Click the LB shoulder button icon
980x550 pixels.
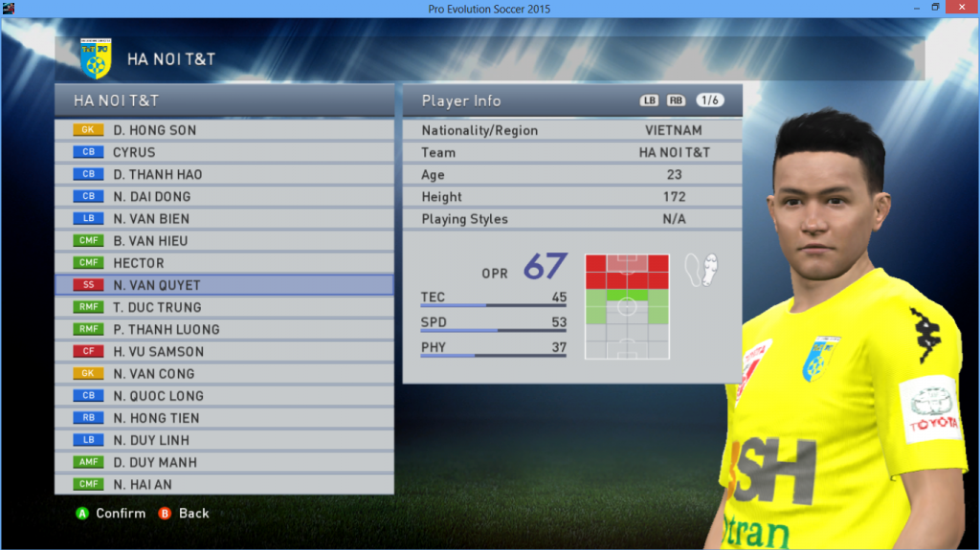click(649, 100)
